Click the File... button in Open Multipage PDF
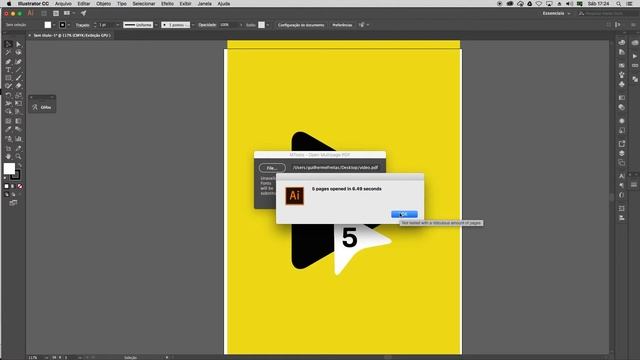This screenshot has height=360, width=640. coord(272,168)
